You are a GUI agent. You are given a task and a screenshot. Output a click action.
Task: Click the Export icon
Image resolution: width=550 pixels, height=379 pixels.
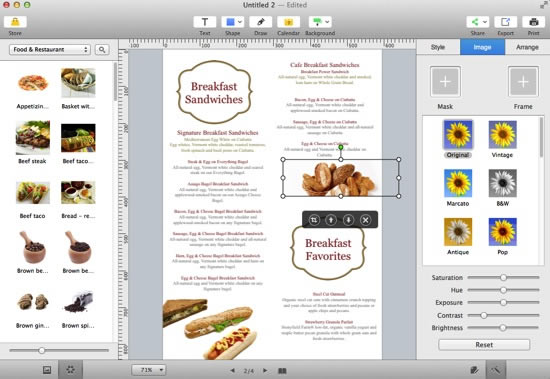505,22
